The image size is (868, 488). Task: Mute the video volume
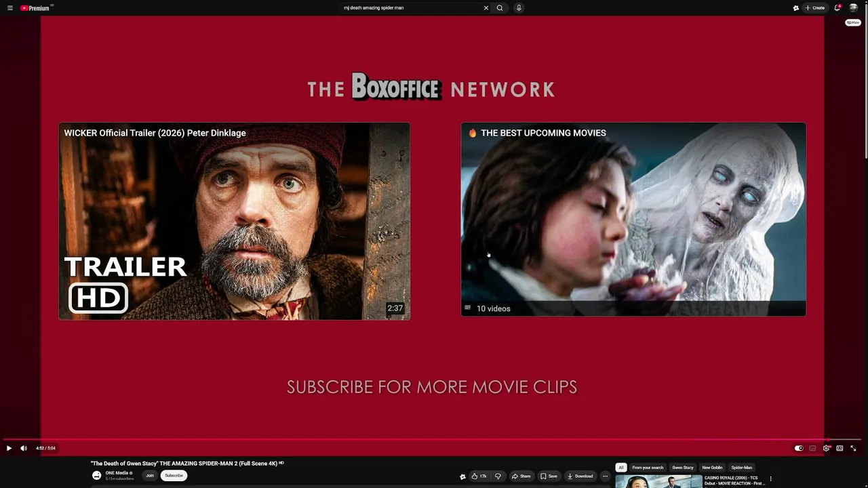click(x=24, y=448)
